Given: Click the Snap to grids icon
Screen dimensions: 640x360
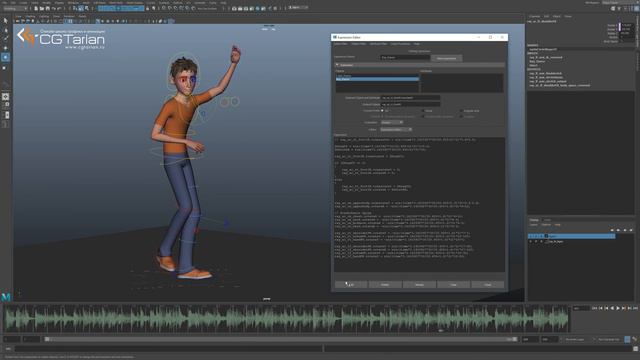Looking at the screenshot, I should click(x=164, y=8).
